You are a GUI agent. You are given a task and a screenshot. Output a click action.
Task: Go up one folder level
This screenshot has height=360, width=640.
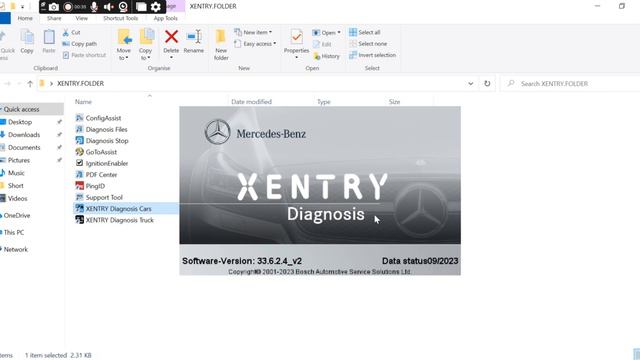(x=30, y=84)
